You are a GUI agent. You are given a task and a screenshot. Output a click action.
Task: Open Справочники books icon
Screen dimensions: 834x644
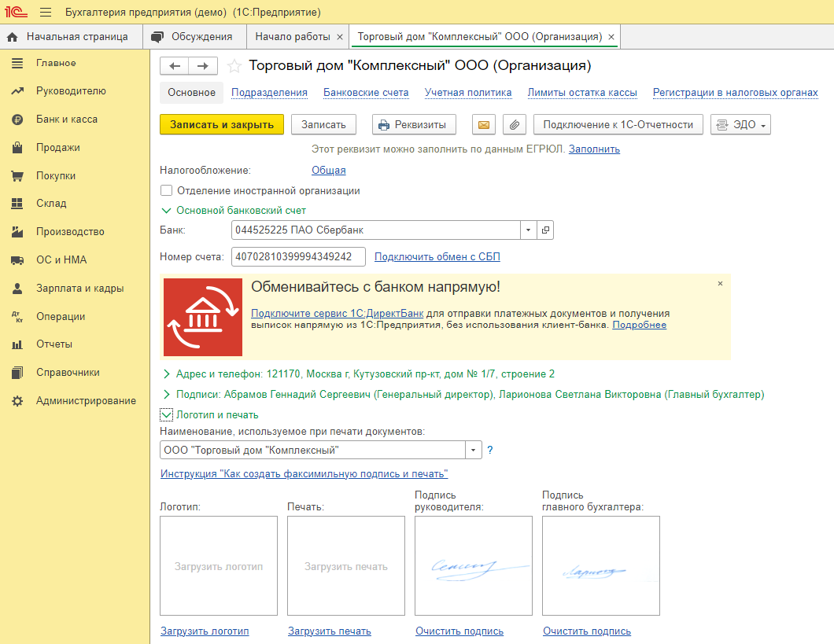(17, 373)
